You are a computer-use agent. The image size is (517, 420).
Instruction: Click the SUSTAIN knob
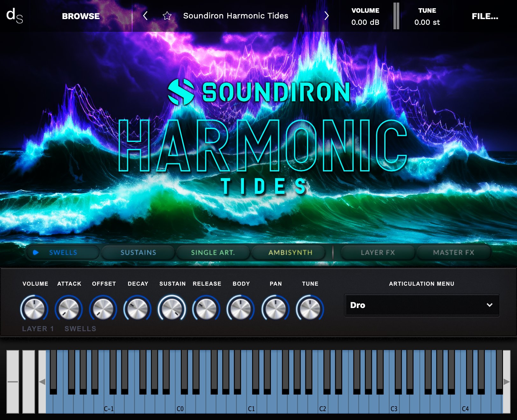172,308
